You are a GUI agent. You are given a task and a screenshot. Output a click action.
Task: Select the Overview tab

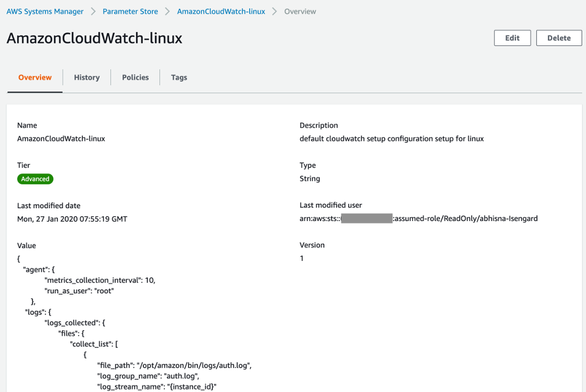pyautogui.click(x=35, y=77)
